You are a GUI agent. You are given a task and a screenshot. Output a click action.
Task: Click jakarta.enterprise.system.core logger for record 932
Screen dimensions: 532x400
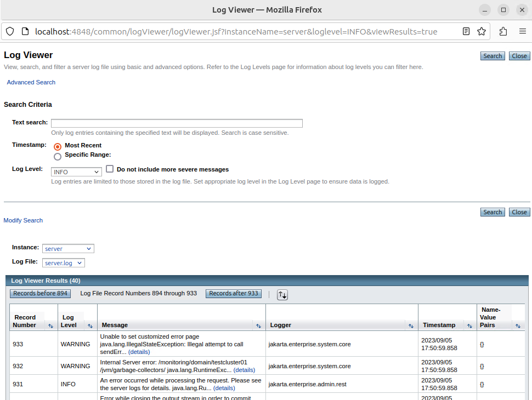coord(342,366)
